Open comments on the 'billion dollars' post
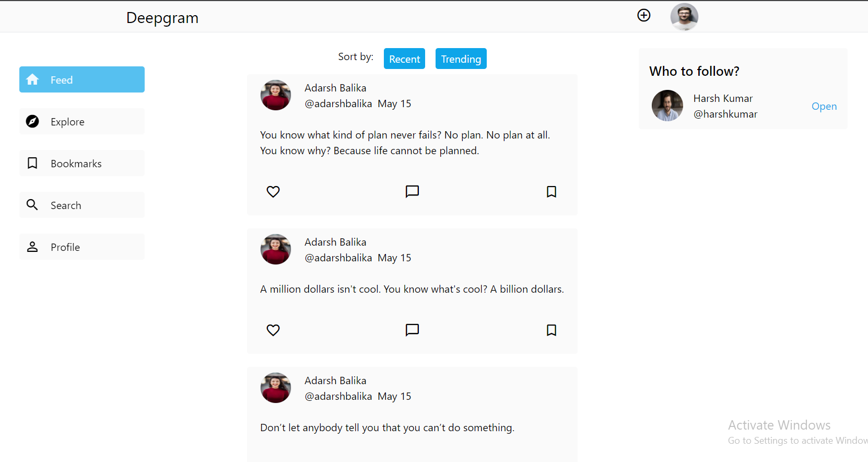868x462 pixels. tap(412, 330)
